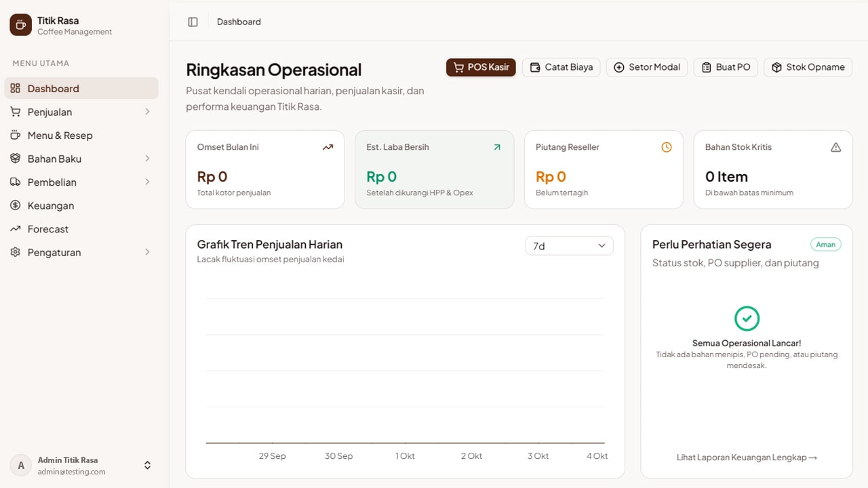Click the MENU UTAMA section label
Viewport: 868px width, 488px height.
click(41, 64)
